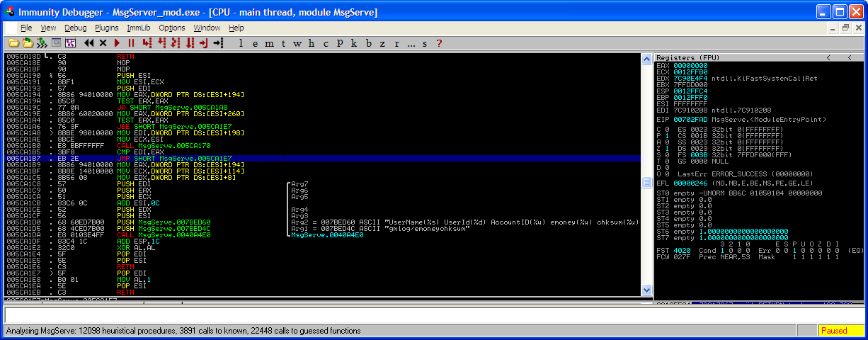Select the XOR AL,AL instruction row
Image resolution: width=868 pixels, height=340 pixels.
(323, 246)
